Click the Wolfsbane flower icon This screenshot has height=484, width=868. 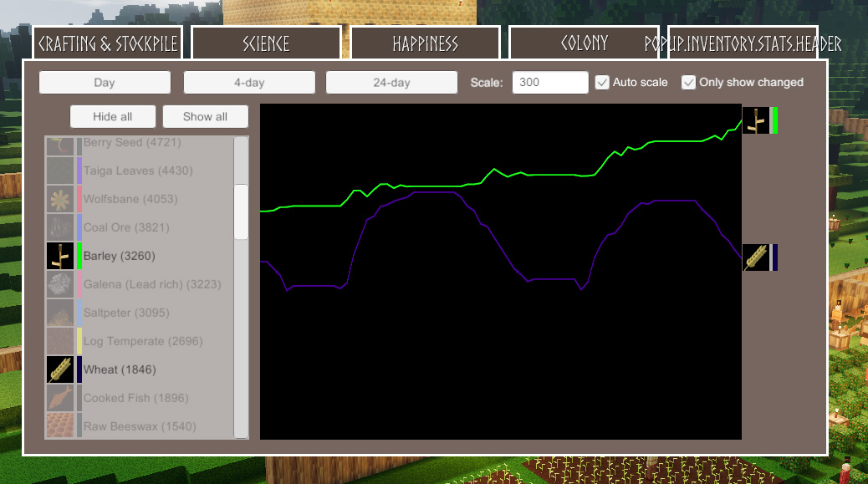click(60, 199)
